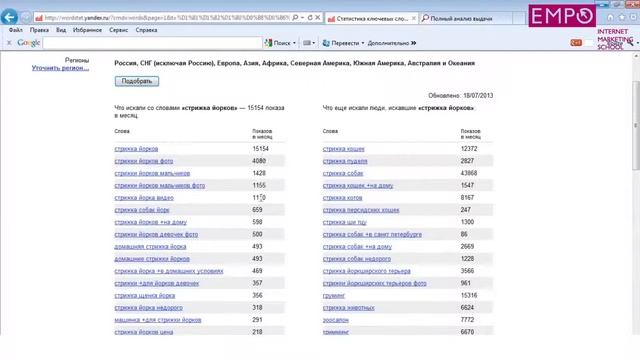Viewport: 640px width, 360px height.
Task: Open link 'стрижка йорков +на дому'
Action: 151,222
